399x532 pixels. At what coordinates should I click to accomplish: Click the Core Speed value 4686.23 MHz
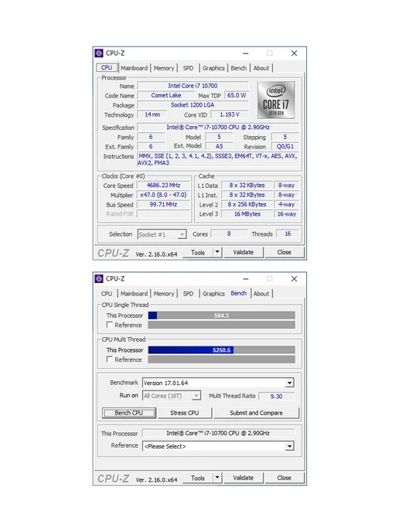[x=163, y=186]
